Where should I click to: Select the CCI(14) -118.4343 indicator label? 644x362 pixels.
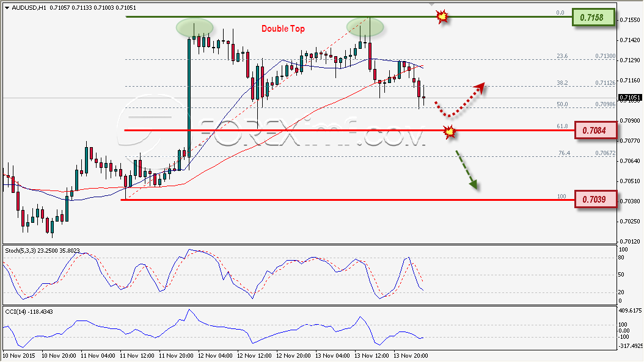pos(29,312)
